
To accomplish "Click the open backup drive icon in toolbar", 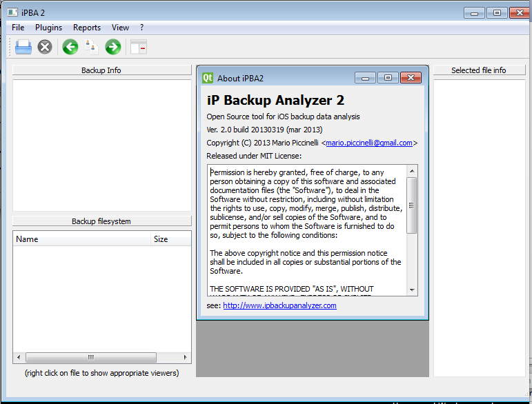I will [23, 47].
